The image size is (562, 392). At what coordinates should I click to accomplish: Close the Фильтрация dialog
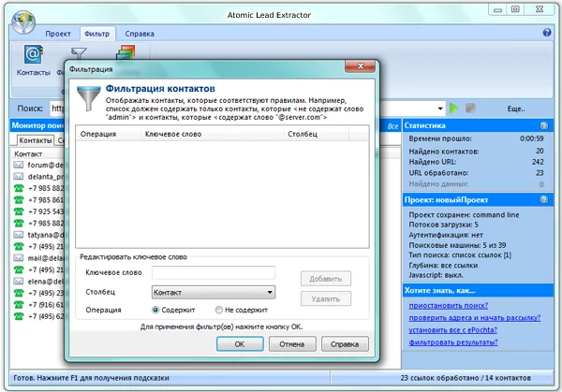[x=361, y=66]
